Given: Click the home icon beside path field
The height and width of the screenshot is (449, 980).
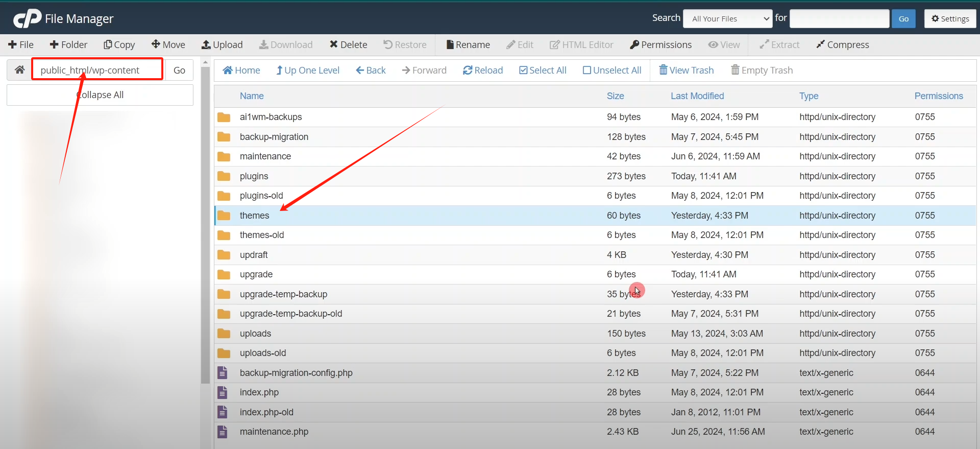Looking at the screenshot, I should coord(19,70).
